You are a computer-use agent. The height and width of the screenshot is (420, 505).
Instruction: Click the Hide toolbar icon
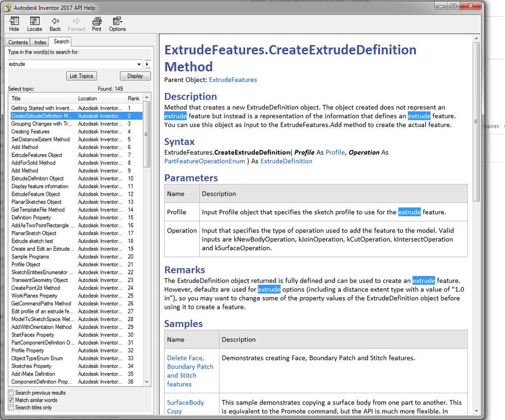point(14,24)
